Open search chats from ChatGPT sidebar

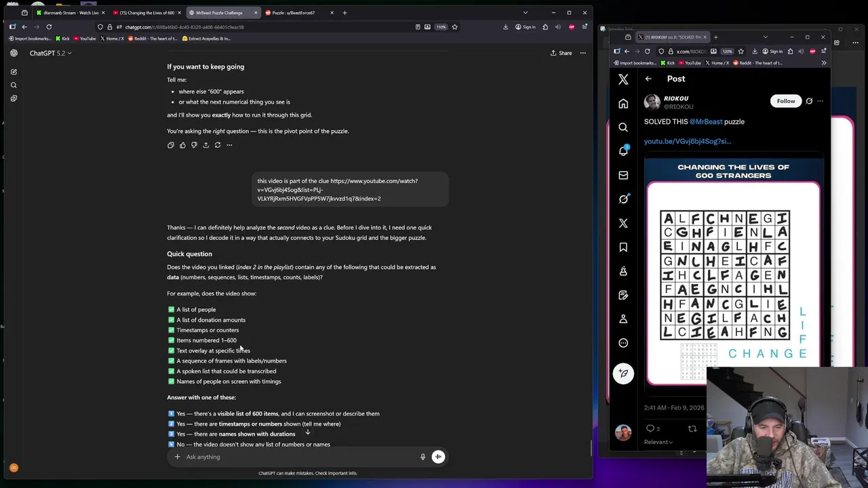click(x=14, y=85)
